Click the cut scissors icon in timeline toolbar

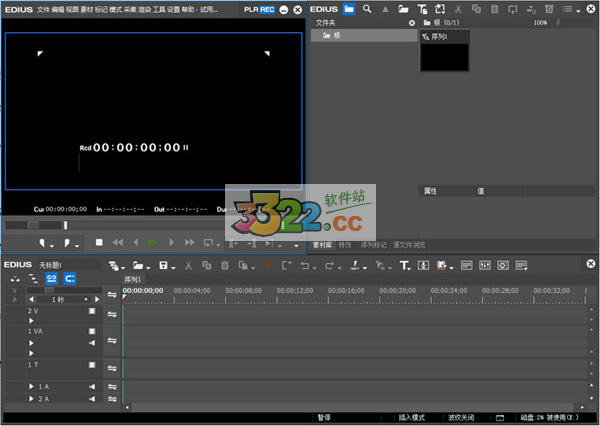coord(187,265)
